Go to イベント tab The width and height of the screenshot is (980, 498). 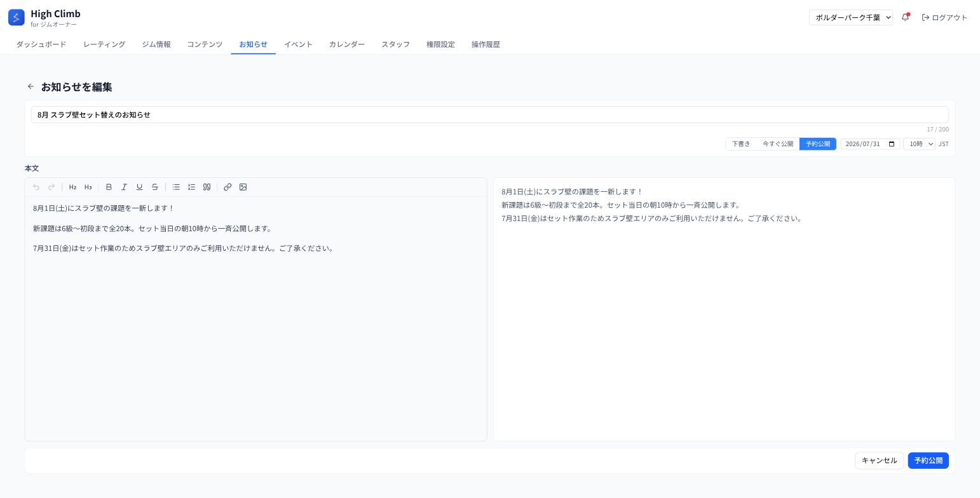coord(298,44)
